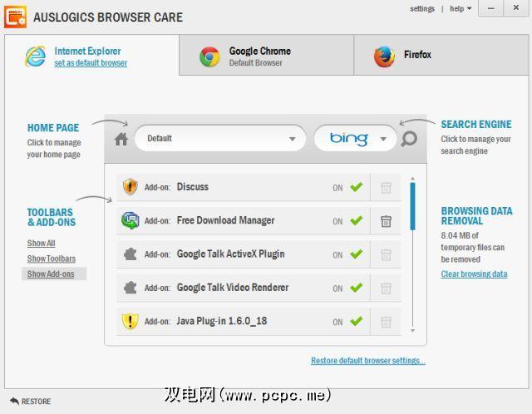
Task: Click the Clear browsing data link
Action: click(474, 274)
